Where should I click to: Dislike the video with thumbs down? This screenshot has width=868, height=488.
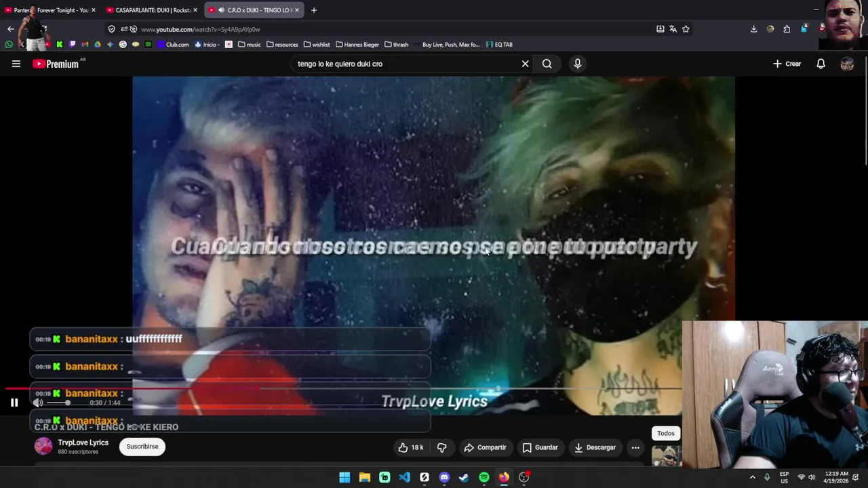(x=442, y=447)
